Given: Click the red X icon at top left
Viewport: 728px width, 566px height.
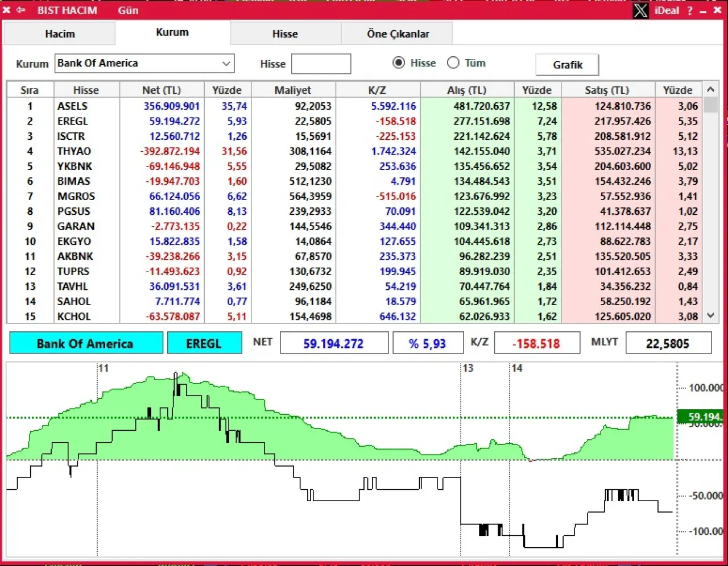Looking at the screenshot, I should click(x=6, y=10).
